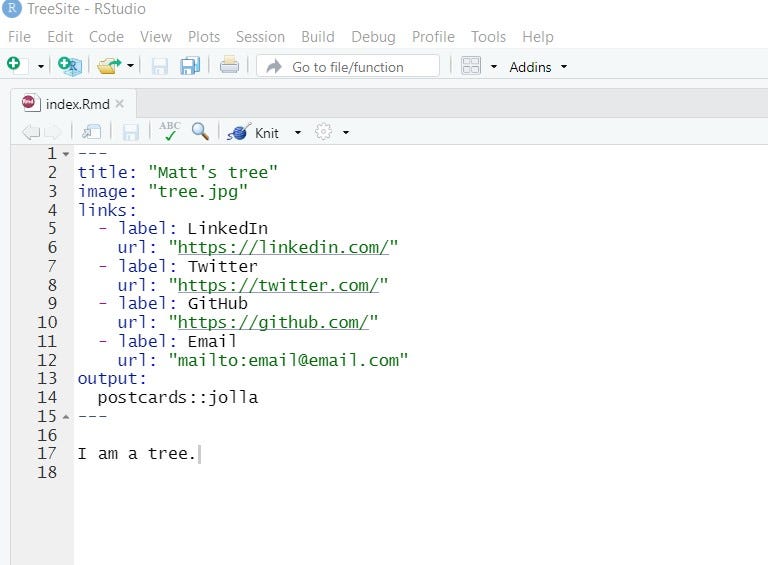Click the https://linkedin.com/ URL
This screenshot has width=768, height=565.
pos(284,248)
